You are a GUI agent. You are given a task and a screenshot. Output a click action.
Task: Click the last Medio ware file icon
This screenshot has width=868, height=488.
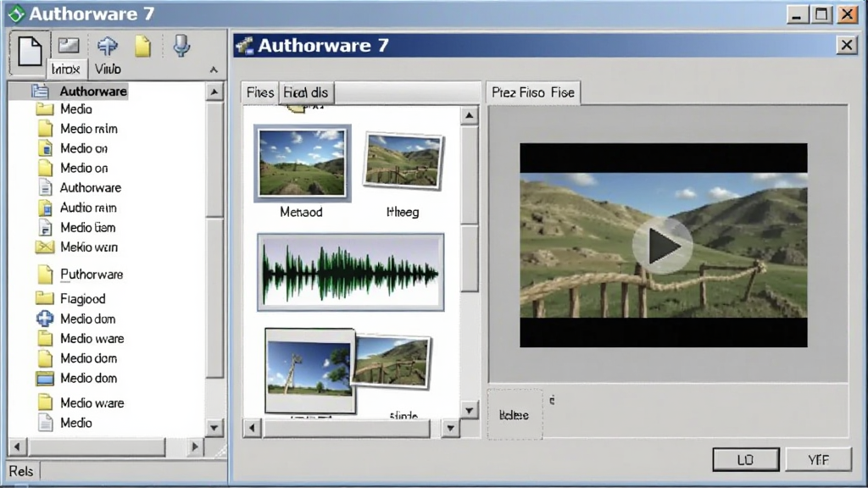point(45,402)
